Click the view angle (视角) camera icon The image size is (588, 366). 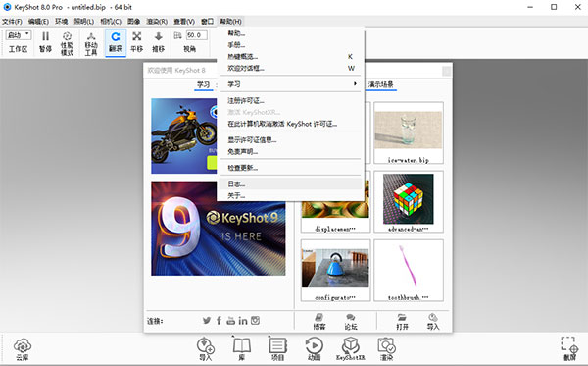(x=177, y=35)
